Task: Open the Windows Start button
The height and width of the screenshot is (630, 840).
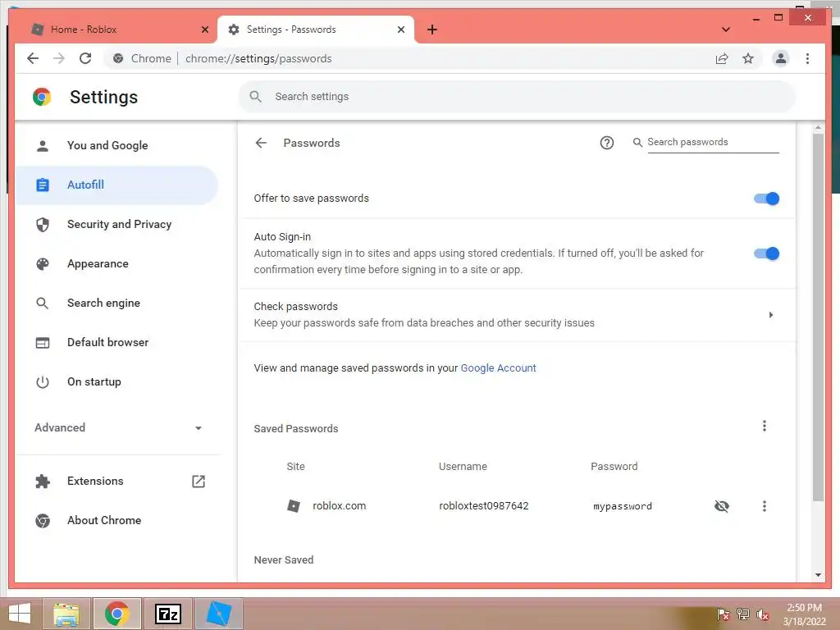Action: [20, 614]
